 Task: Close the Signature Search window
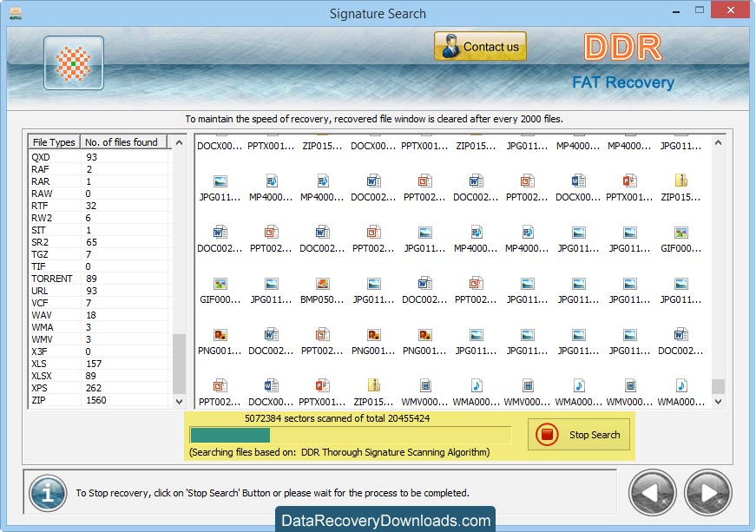[731, 10]
